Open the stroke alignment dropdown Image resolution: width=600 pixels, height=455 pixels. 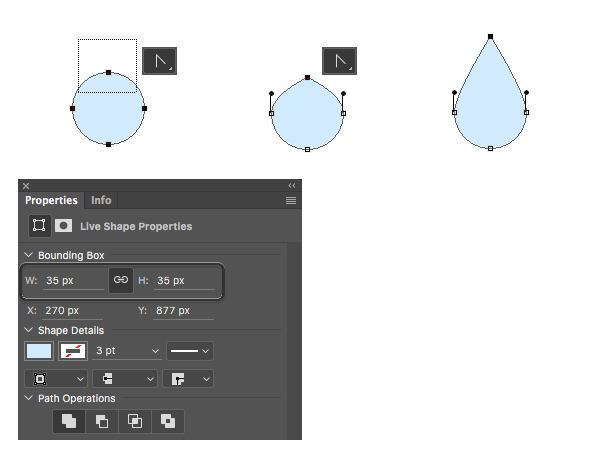pos(55,379)
